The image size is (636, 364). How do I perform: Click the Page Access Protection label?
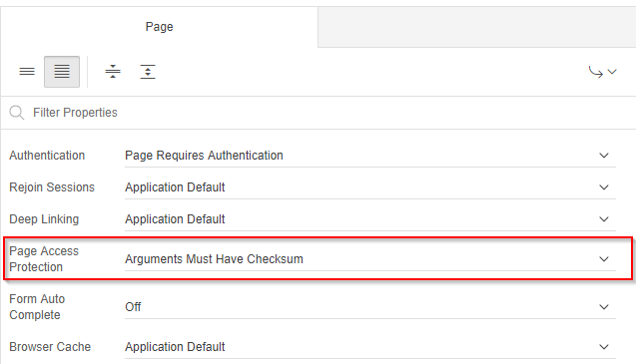44,259
